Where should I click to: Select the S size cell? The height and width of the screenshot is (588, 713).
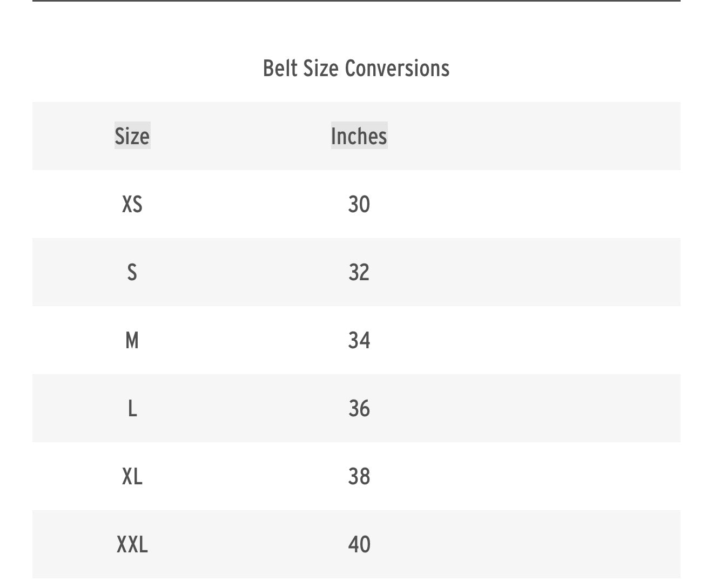click(132, 272)
